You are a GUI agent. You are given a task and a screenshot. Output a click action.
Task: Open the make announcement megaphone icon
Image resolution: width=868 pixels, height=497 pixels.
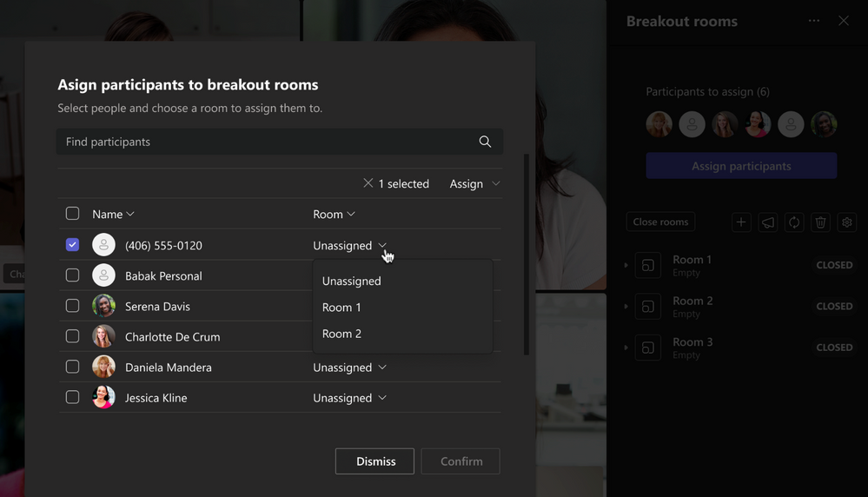pos(767,222)
